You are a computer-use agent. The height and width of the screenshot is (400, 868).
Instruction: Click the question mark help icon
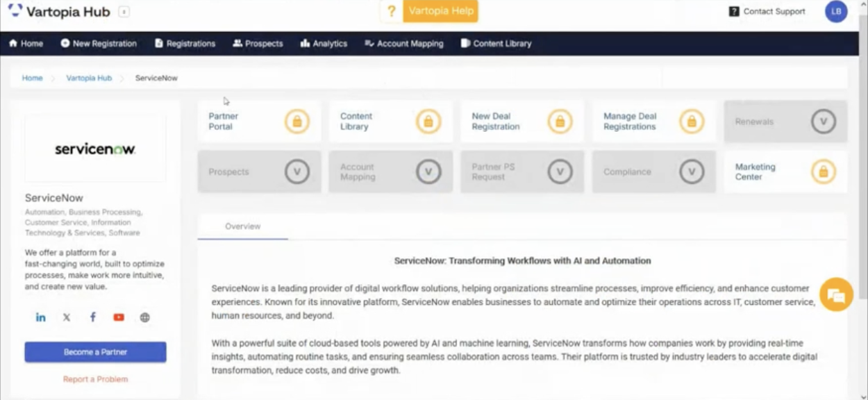tap(391, 11)
